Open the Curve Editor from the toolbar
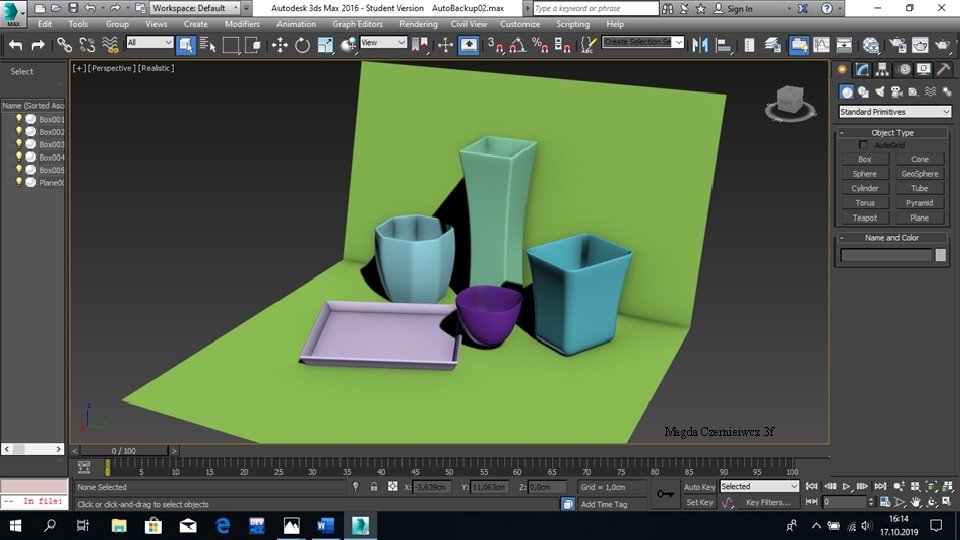Image resolution: width=960 pixels, height=540 pixels. point(821,45)
